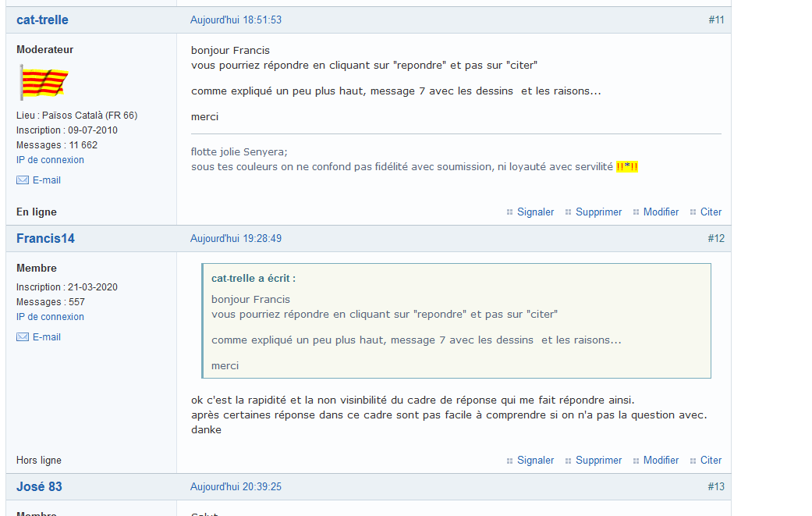Click 'bonjour Francis' in post #11 body
Screen dimensions: 812x516
coord(230,50)
